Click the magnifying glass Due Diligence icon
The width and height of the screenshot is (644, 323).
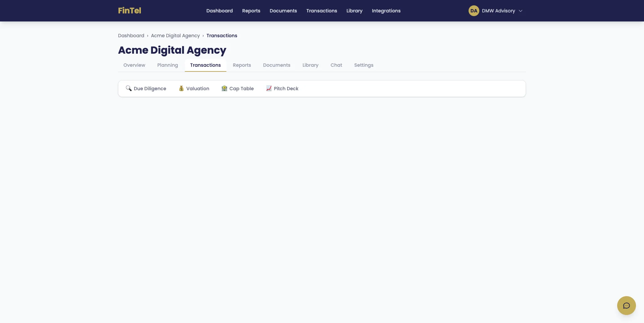pos(128,88)
